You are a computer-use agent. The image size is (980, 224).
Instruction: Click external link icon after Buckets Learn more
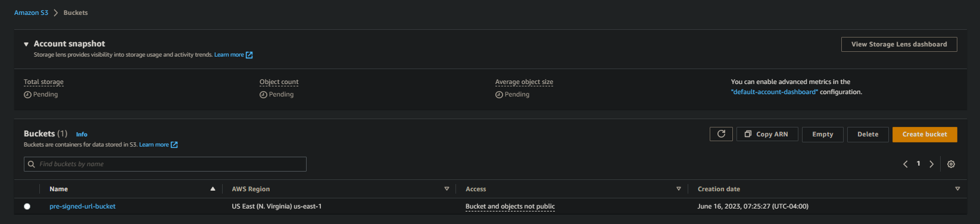point(174,145)
